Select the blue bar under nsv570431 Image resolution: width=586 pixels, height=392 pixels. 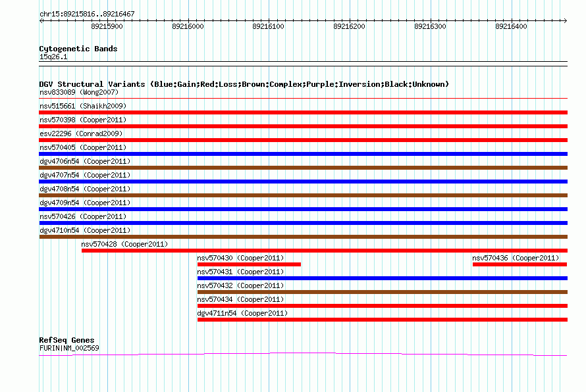[x=383, y=278]
